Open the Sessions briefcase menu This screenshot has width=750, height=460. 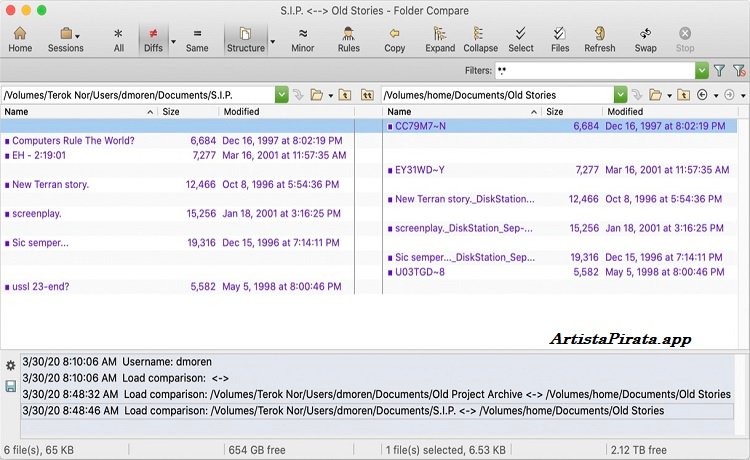[x=66, y=39]
